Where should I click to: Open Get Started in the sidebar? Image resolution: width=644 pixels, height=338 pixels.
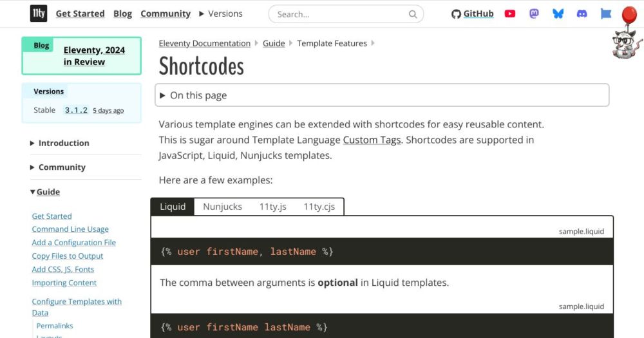coord(52,216)
